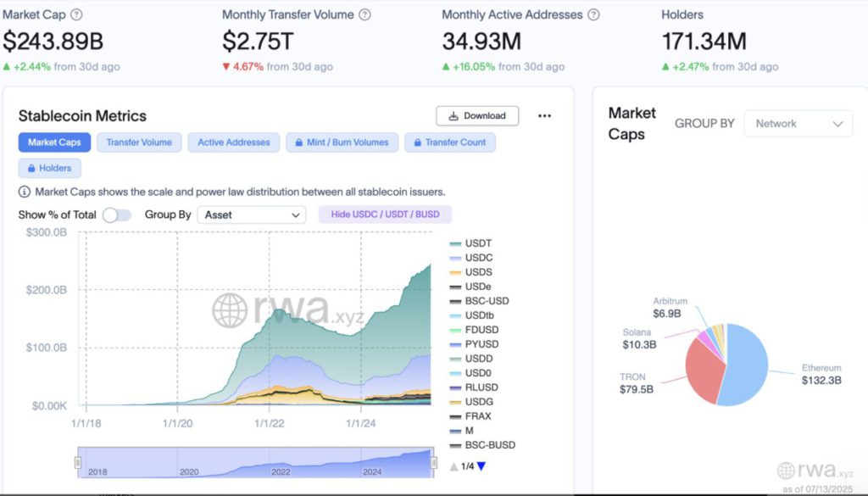
Task: Open the Mint / Burn Volumes tab
Action: click(342, 142)
